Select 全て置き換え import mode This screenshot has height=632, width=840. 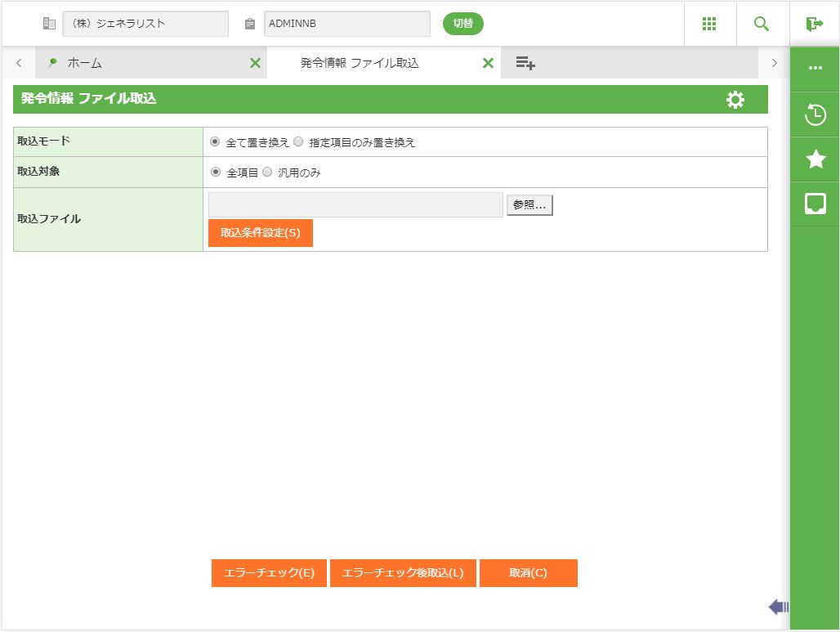click(x=215, y=141)
